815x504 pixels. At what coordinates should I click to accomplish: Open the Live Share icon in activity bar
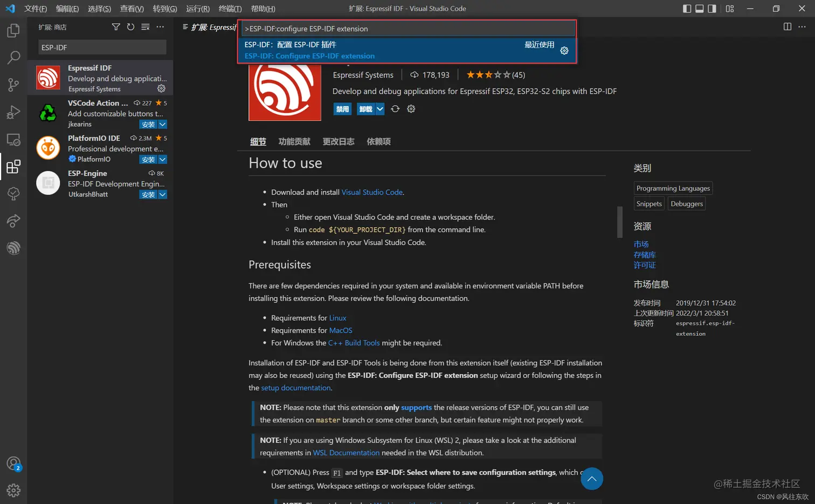pyautogui.click(x=13, y=220)
